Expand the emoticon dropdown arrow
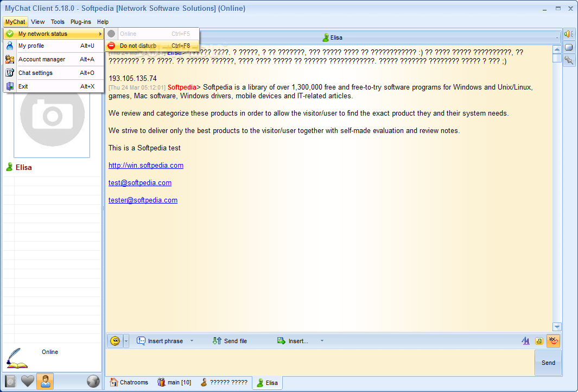The height and width of the screenshot is (392, 578). tap(126, 341)
